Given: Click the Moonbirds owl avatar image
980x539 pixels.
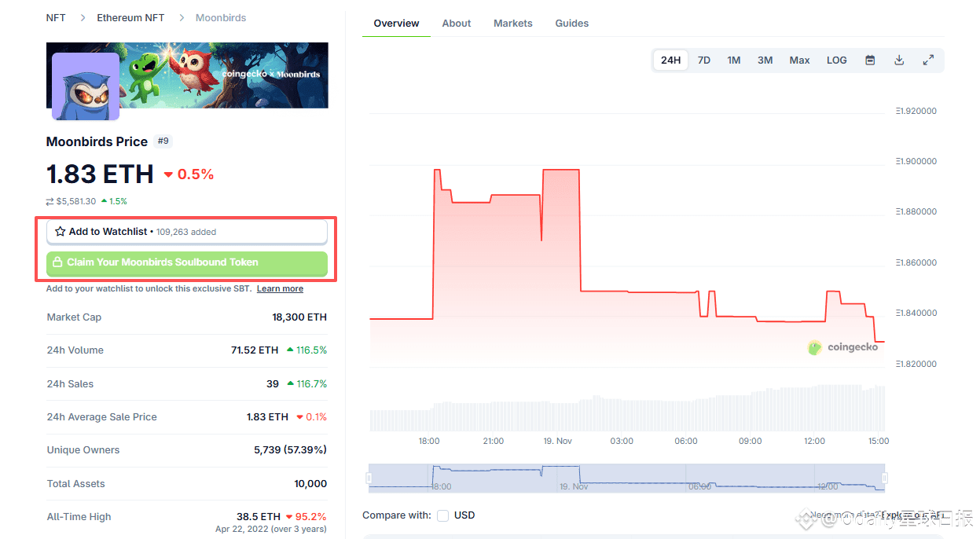Looking at the screenshot, I should click(86, 86).
